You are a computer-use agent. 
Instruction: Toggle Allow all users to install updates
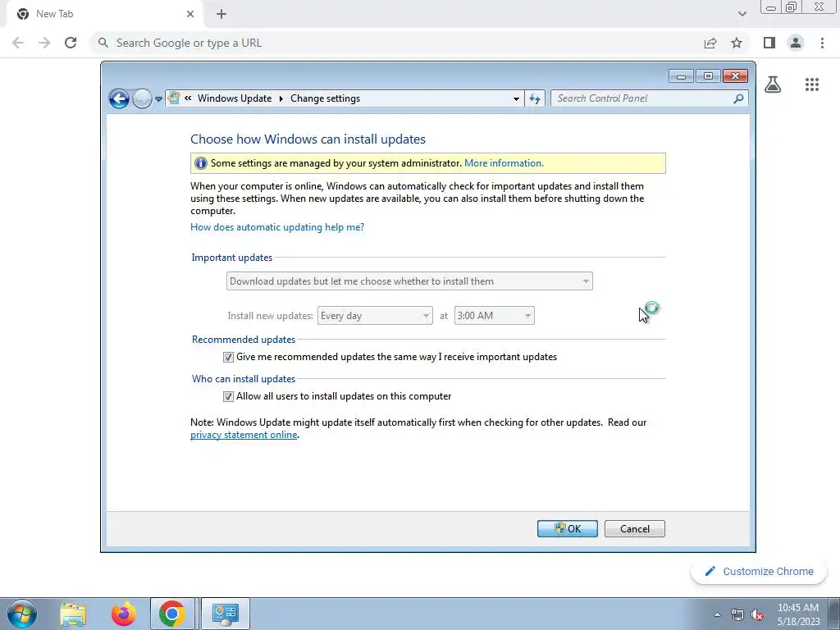pos(228,396)
